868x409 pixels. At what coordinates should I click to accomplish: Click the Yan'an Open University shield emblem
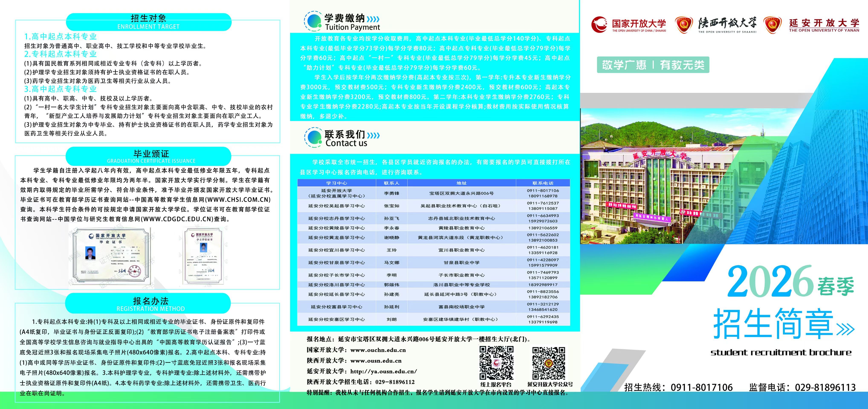[x=773, y=24]
